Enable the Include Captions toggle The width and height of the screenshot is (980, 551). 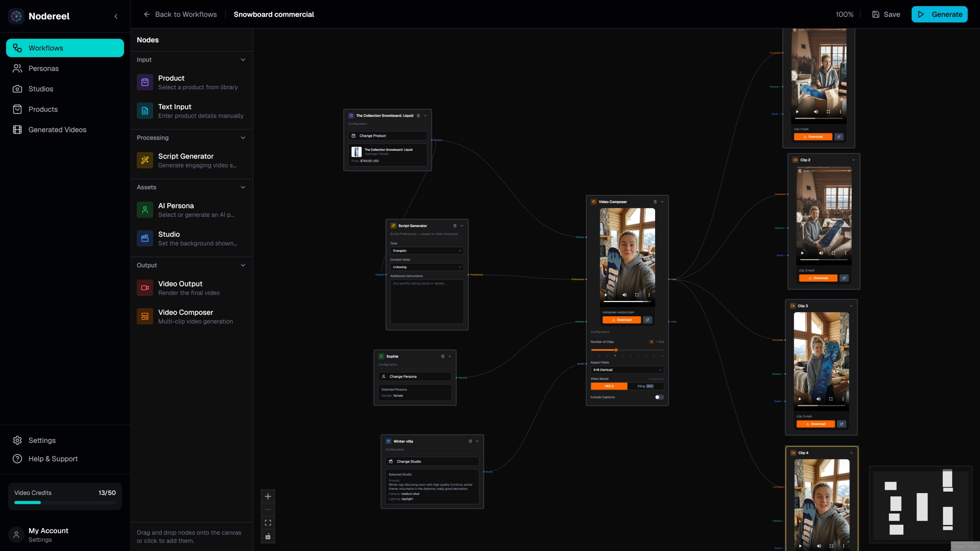[659, 397]
